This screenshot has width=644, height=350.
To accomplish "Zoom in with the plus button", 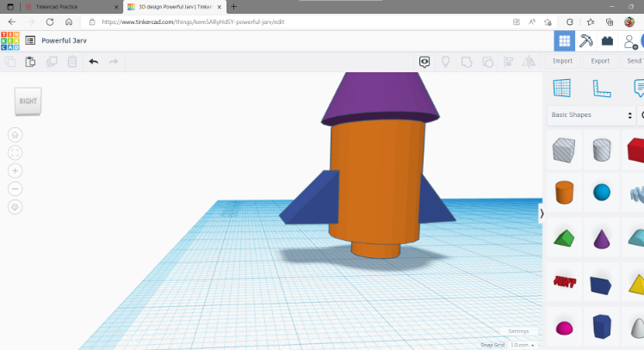I will [x=15, y=170].
